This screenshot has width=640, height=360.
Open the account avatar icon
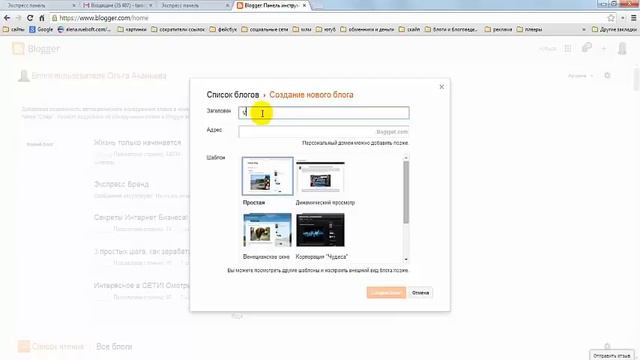tap(622, 49)
